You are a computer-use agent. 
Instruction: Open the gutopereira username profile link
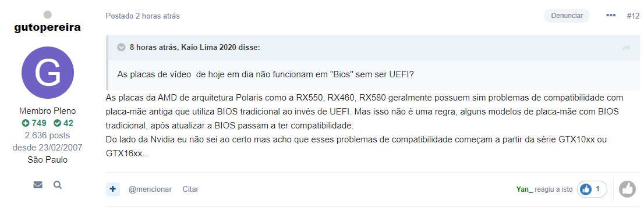(x=48, y=28)
